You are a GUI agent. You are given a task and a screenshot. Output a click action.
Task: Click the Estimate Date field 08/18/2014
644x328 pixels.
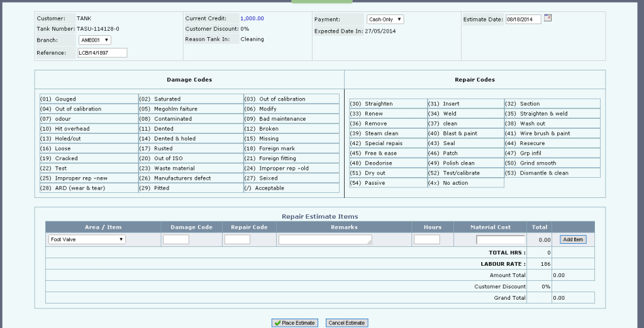pos(523,19)
